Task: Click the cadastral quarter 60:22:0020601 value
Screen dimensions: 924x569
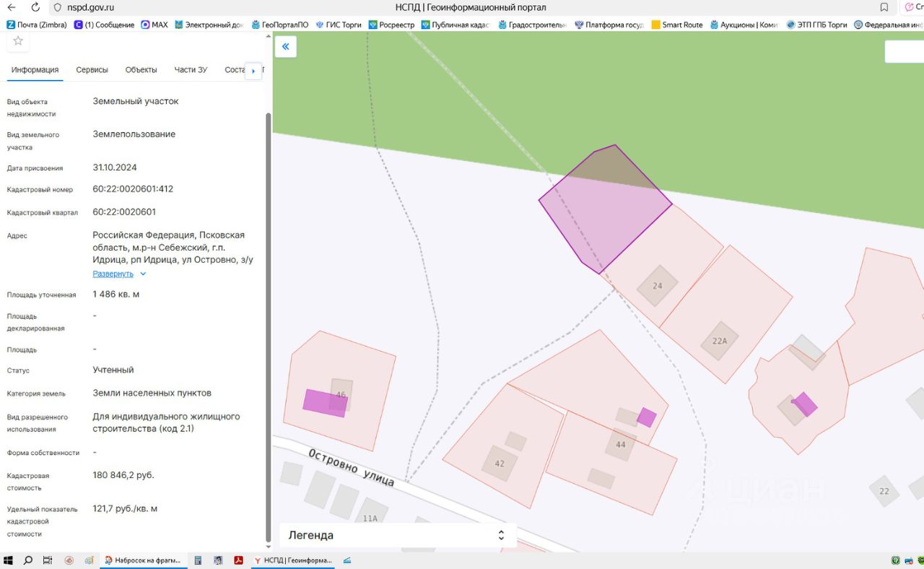Action: (x=124, y=212)
